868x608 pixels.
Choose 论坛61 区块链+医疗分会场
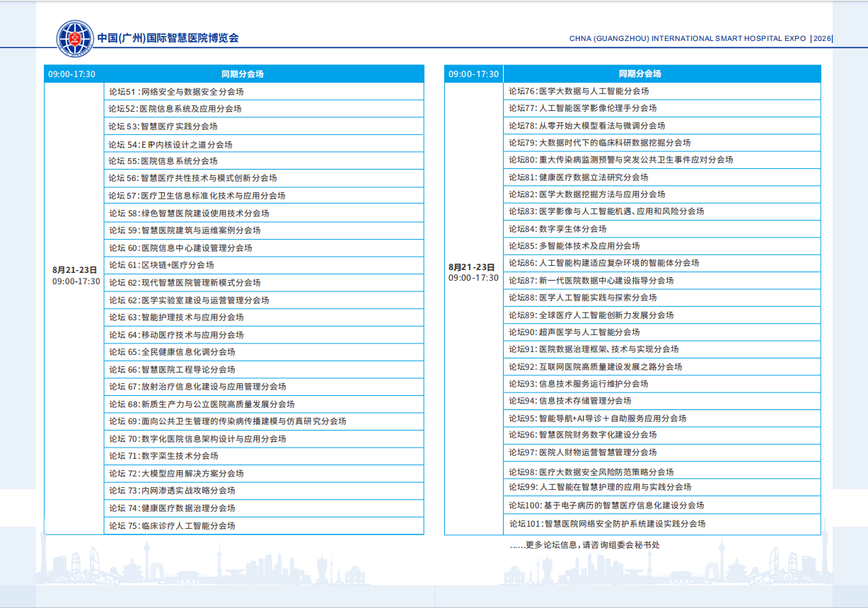[161, 265]
